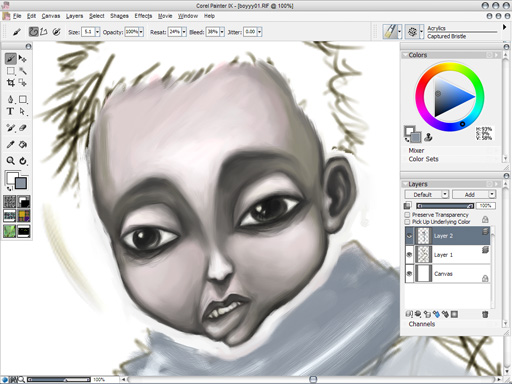Open the Color Sets panel

[423, 159]
